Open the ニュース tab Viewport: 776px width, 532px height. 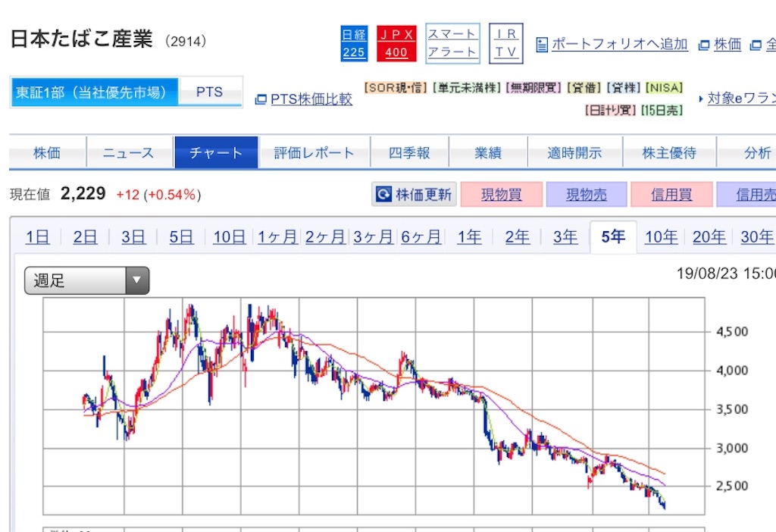coord(129,152)
